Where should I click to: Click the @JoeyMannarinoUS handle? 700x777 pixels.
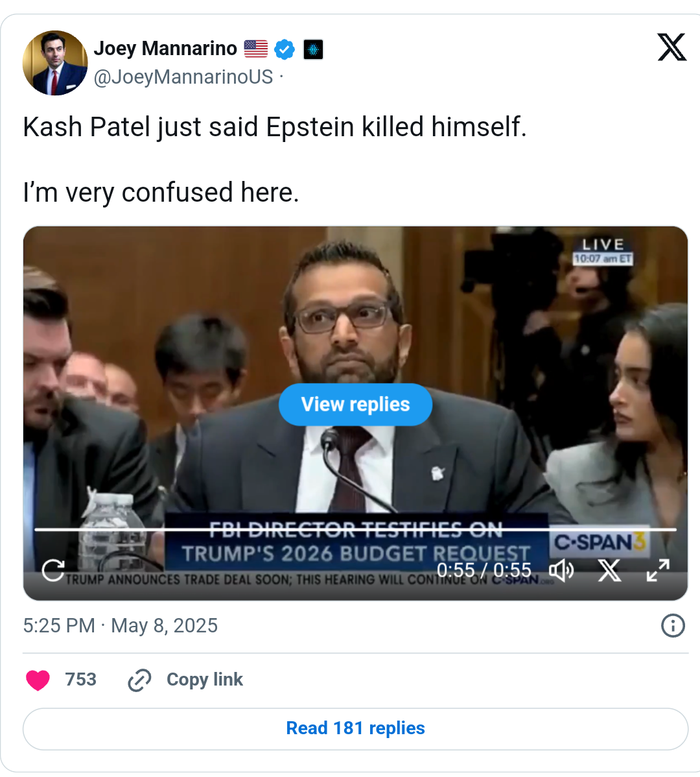183,77
